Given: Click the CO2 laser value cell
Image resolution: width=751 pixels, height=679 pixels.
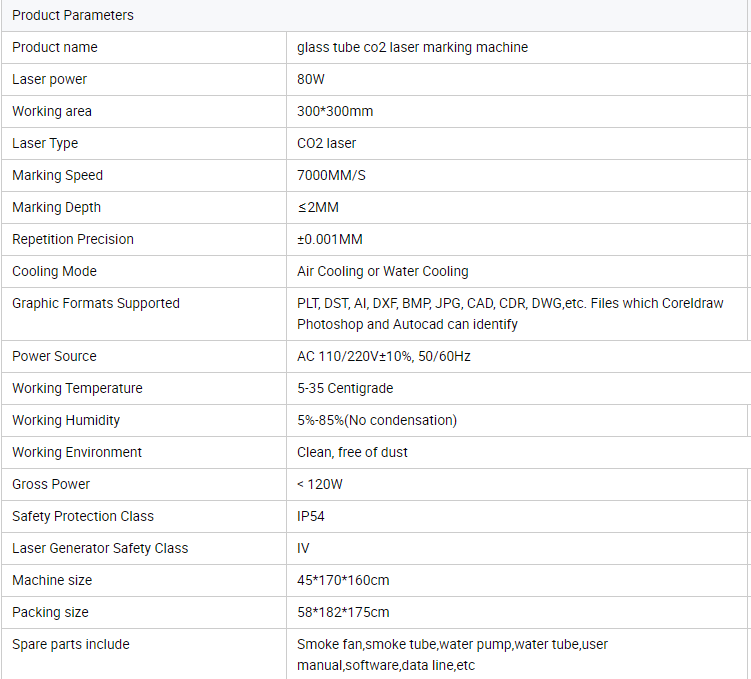Looking at the screenshot, I should [327, 143].
